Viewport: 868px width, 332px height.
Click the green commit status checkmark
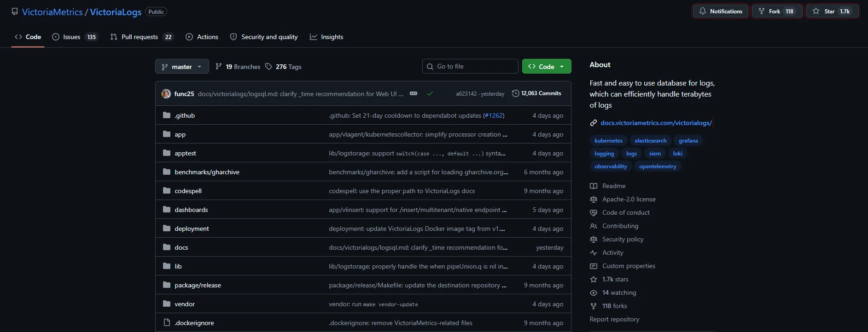tap(430, 93)
